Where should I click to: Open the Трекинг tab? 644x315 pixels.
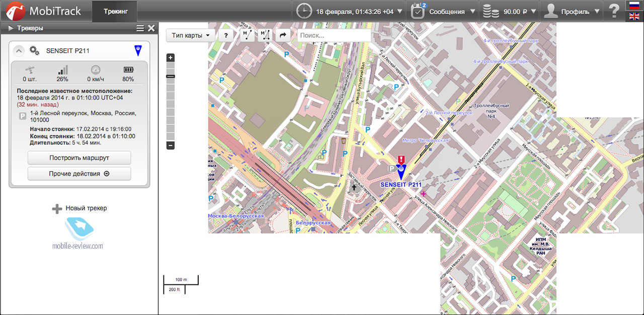tap(116, 11)
